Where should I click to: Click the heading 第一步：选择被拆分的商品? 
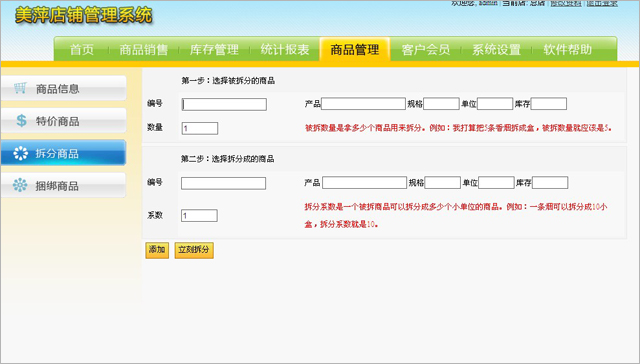click(x=228, y=81)
